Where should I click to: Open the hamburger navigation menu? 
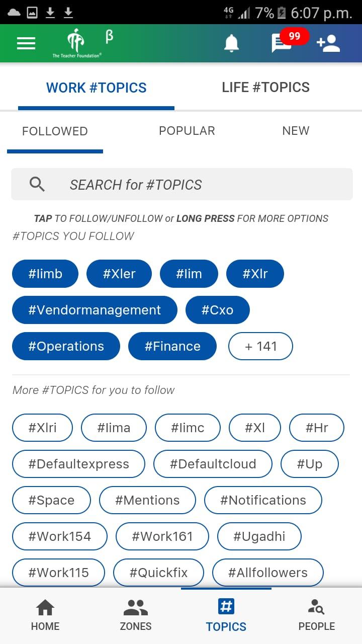click(x=26, y=43)
